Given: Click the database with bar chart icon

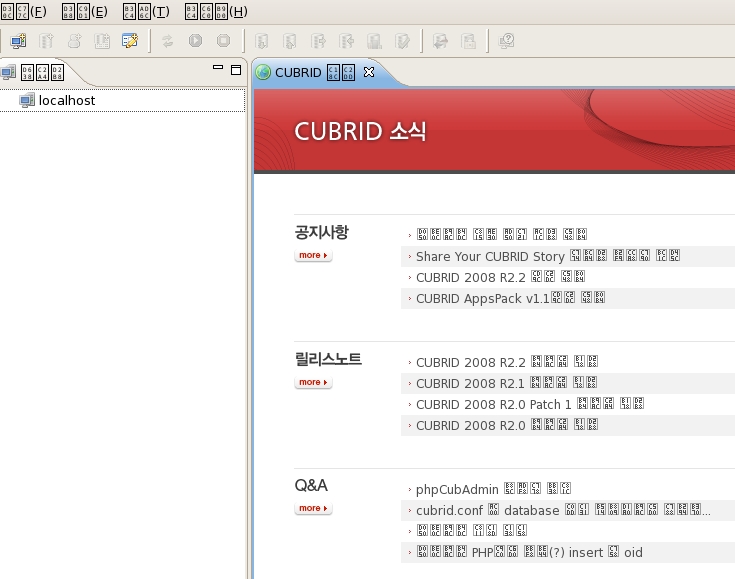Looking at the screenshot, I should [x=374, y=41].
